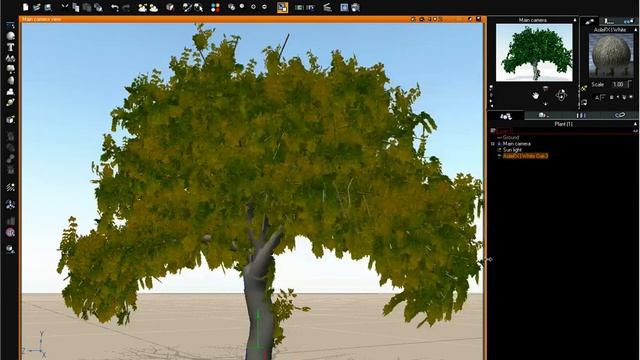
Task: Select the Ground item in layer tree
Action: tap(511, 138)
